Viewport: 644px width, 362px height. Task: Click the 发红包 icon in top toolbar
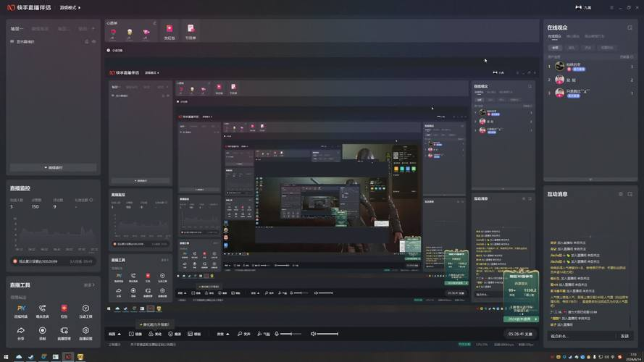(x=170, y=32)
